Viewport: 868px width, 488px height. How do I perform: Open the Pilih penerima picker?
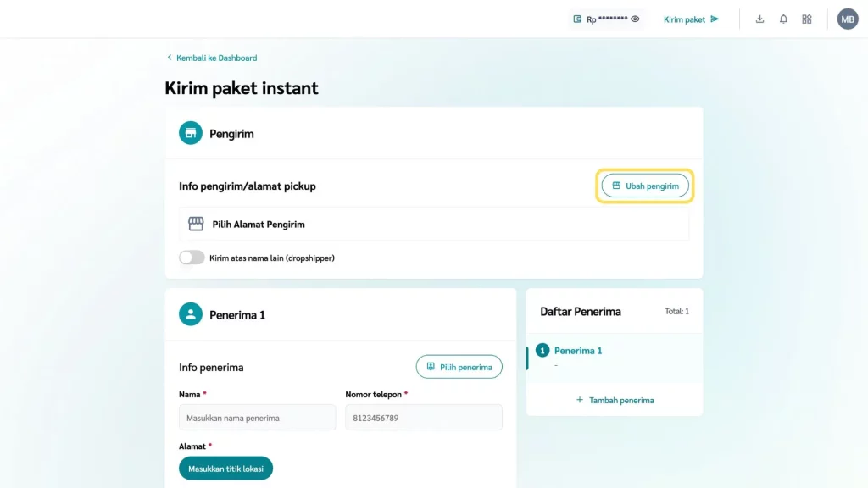click(x=459, y=367)
